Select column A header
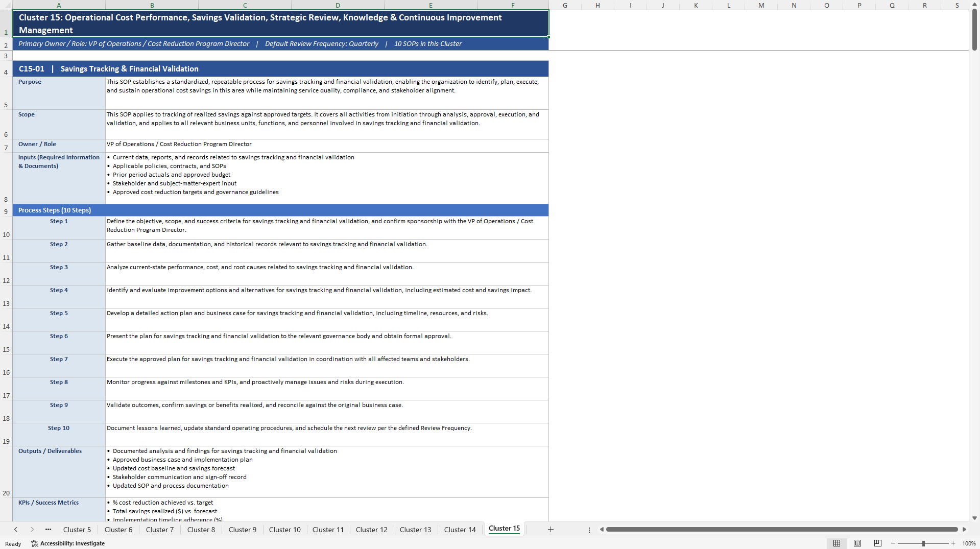This screenshot has height=549, width=980. click(x=59, y=5)
